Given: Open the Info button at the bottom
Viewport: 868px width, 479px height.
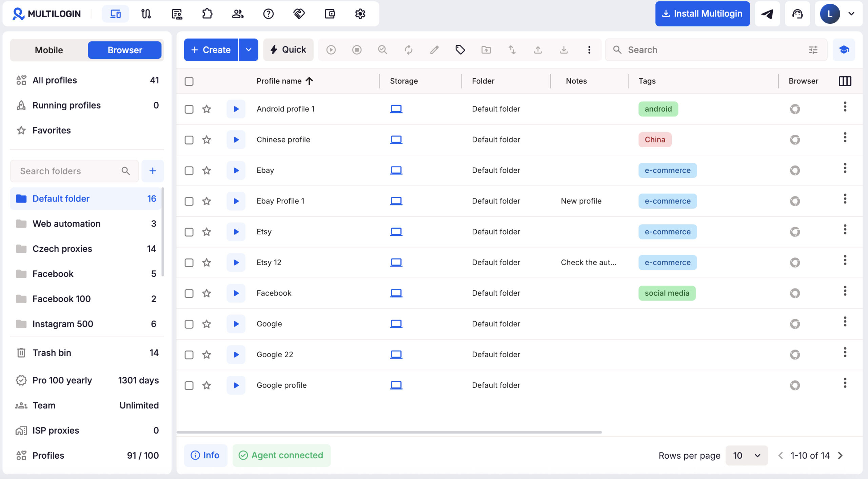Looking at the screenshot, I should [205, 455].
